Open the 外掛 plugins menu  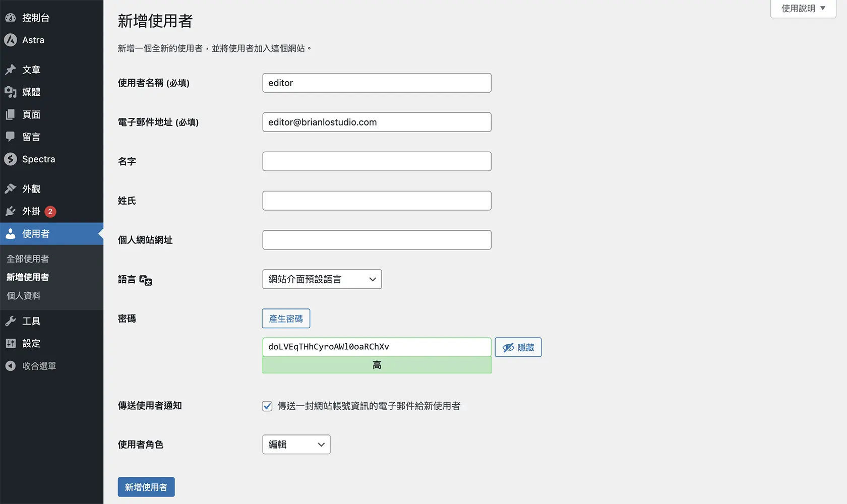[51, 211]
